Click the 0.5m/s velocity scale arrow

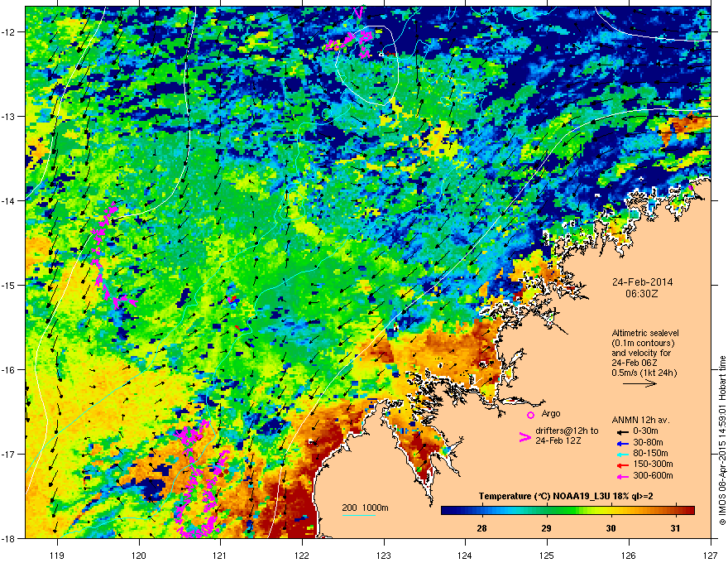639,383
